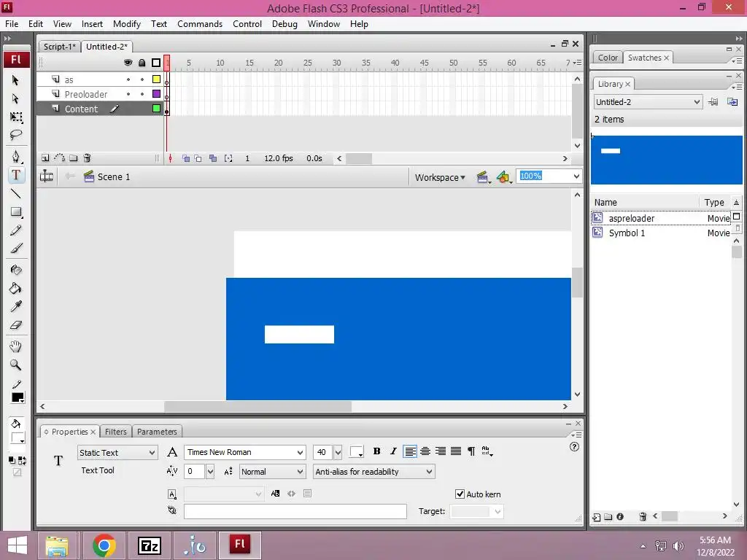Toggle outline square of Content layer
The width and height of the screenshot is (747, 560).
(x=156, y=109)
